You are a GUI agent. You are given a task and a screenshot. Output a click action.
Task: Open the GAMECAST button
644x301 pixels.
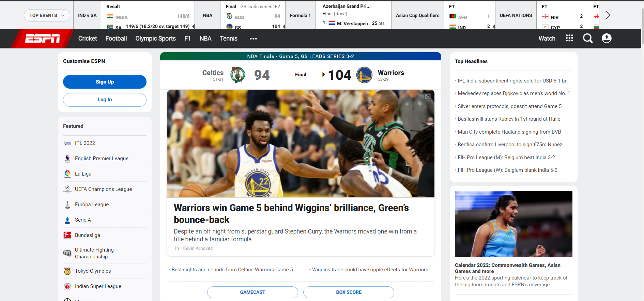[252, 292]
